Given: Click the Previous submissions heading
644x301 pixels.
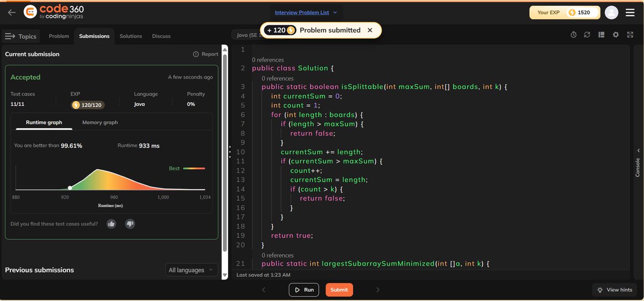Looking at the screenshot, I should (x=39, y=270).
